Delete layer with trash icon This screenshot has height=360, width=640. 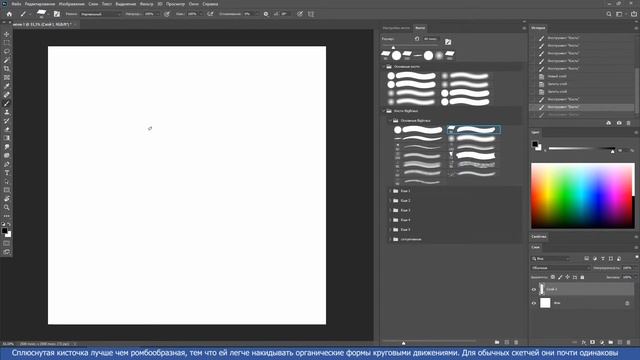click(x=629, y=342)
